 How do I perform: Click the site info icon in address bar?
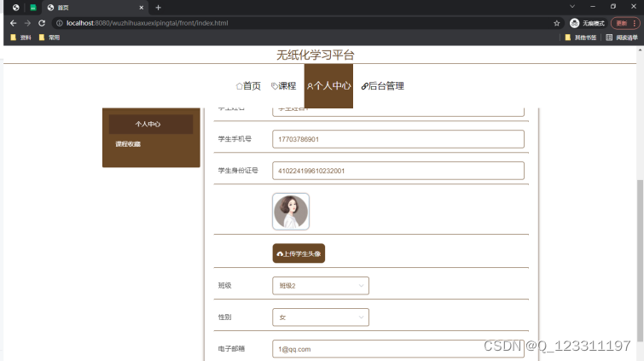pos(60,23)
